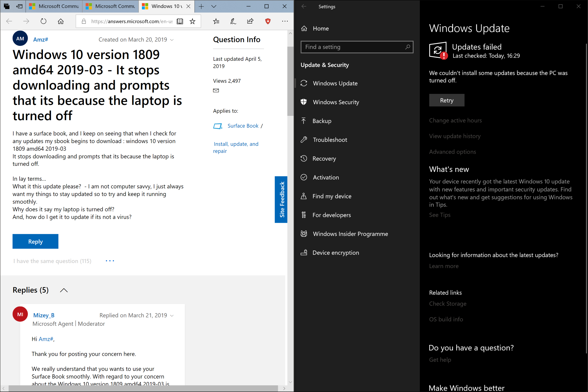The width and height of the screenshot is (588, 392).
Task: Open Install, update, and repair link
Action: (235, 147)
